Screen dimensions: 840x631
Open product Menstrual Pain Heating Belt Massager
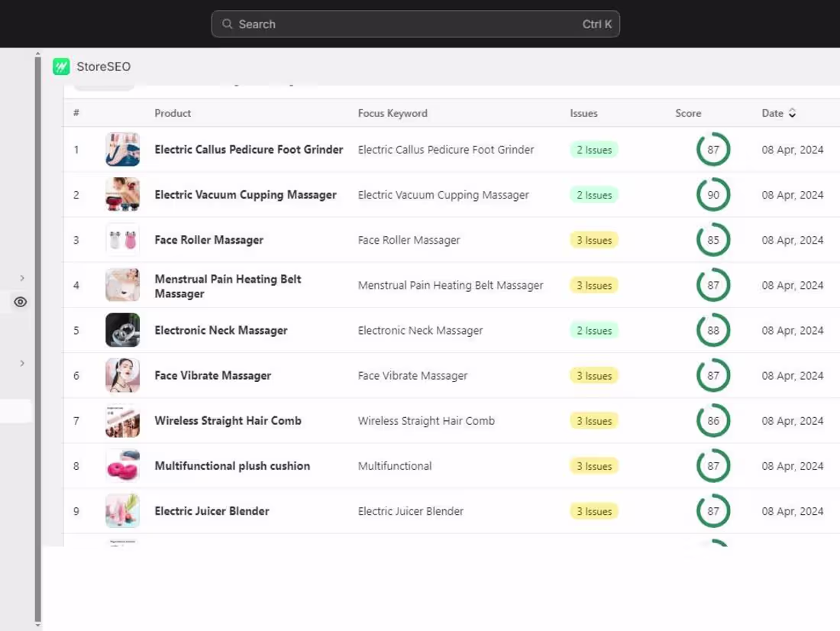(x=228, y=286)
